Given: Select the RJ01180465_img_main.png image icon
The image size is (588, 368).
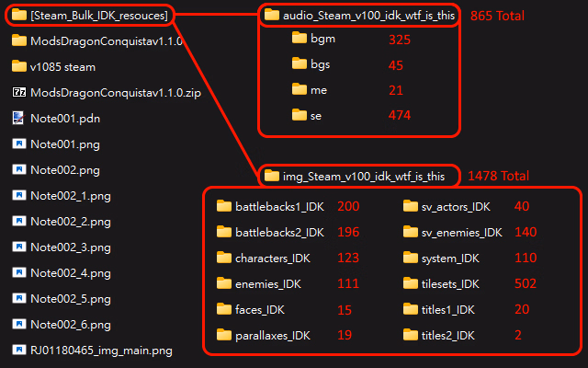Looking at the screenshot, I should click(x=19, y=350).
